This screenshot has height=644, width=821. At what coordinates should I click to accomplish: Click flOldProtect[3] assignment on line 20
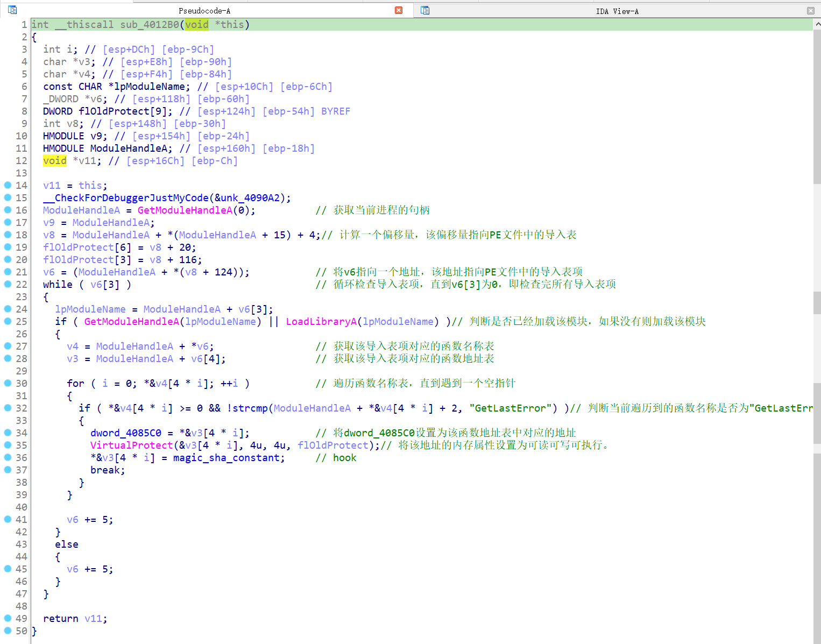(123, 259)
